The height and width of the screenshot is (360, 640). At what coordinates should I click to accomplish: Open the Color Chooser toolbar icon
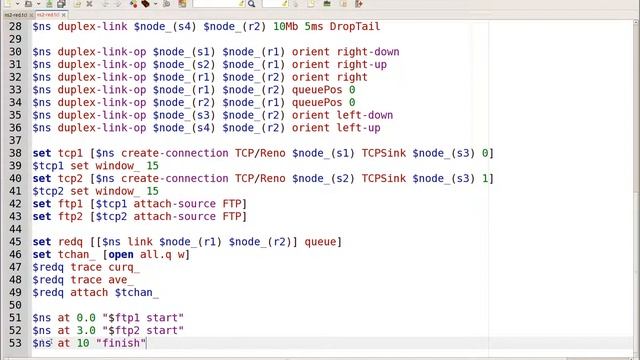(182, 4)
